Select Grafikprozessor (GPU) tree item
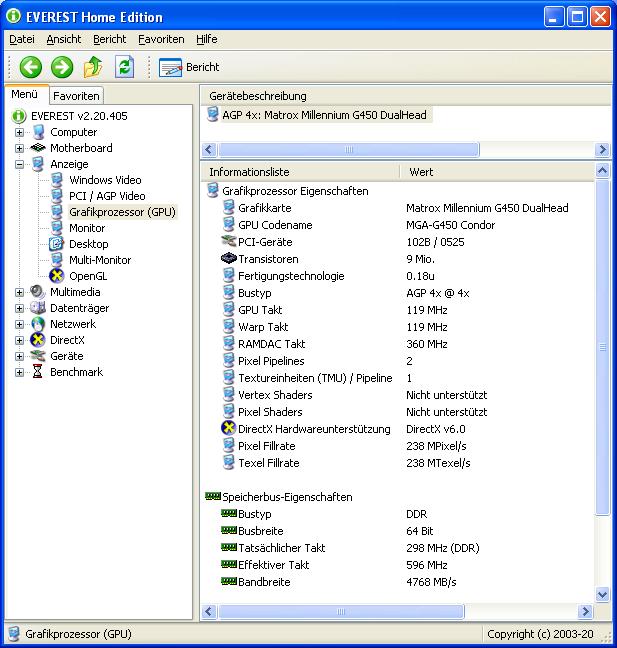This screenshot has height=648, width=617. (x=122, y=212)
